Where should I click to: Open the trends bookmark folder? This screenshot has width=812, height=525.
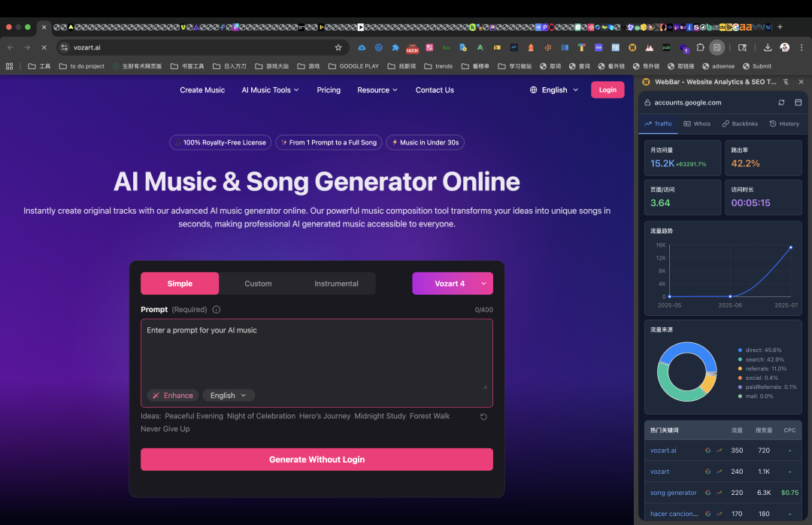click(438, 66)
